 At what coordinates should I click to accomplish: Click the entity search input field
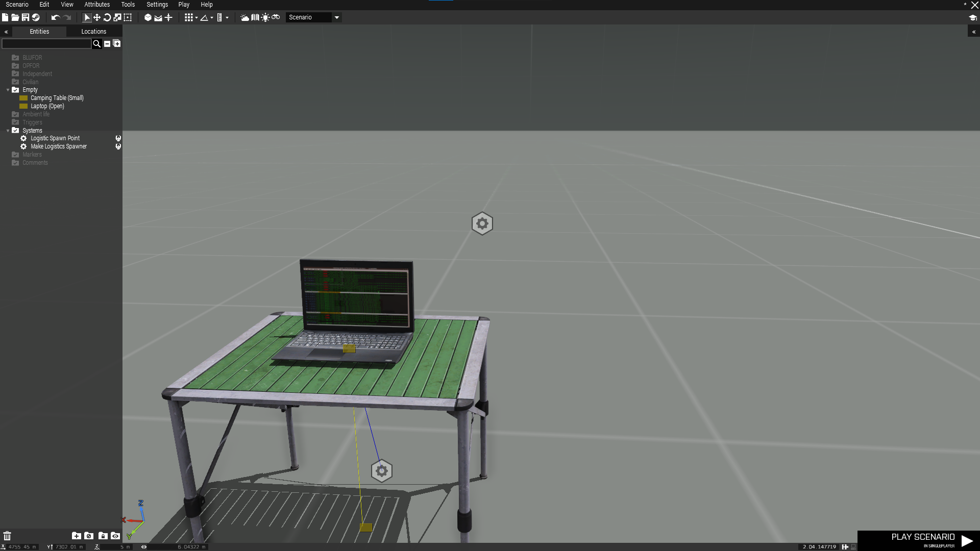46,44
